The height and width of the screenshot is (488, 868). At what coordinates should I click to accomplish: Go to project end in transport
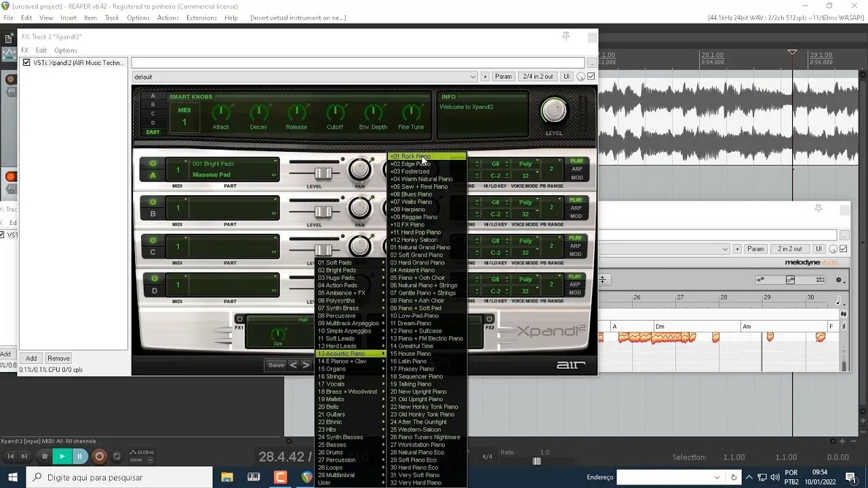pyautogui.click(x=26, y=456)
